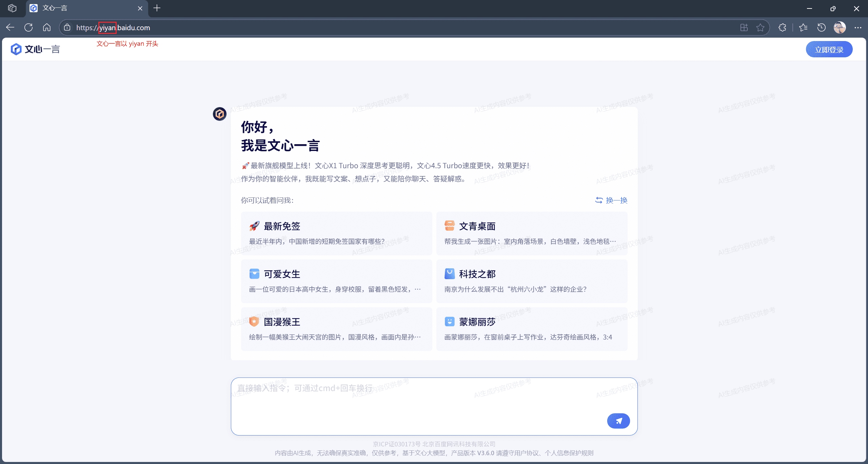The width and height of the screenshot is (868, 464).
Task: Choose the 蒙娜丽莎 suggestion title
Action: click(x=477, y=322)
